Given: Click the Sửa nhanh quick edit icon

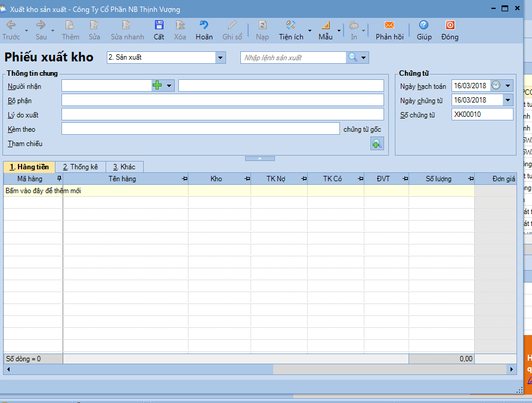Looking at the screenshot, I should (x=126, y=25).
